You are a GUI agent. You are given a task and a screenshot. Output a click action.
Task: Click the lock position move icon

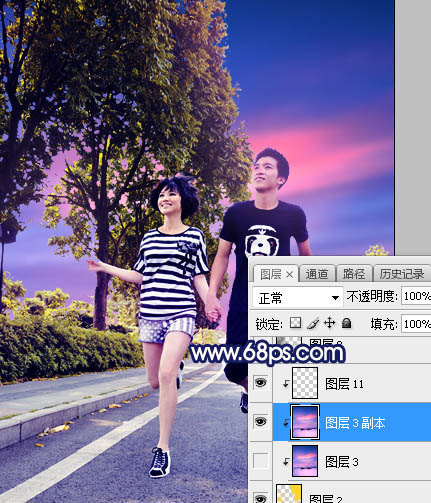pyautogui.click(x=329, y=323)
